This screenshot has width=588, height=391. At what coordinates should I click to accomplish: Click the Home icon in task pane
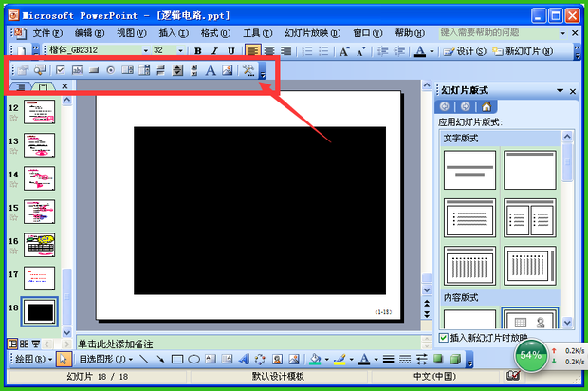click(487, 106)
